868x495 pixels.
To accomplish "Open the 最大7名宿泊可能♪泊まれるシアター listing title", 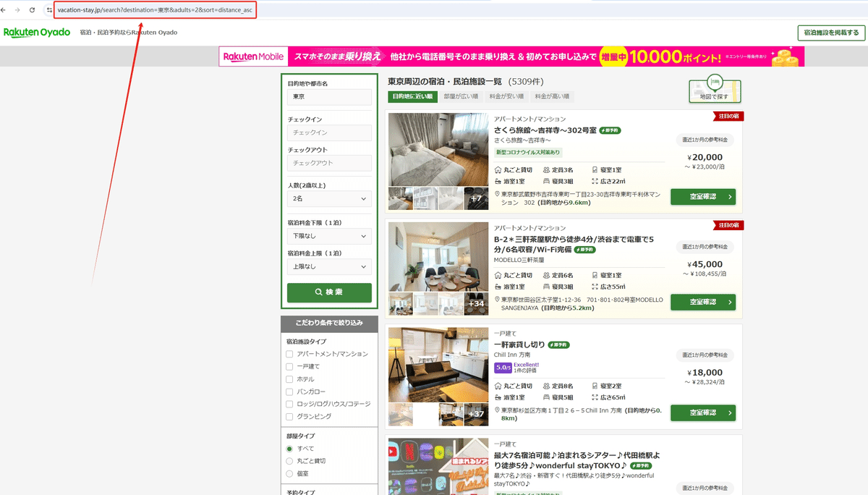I will point(577,460).
